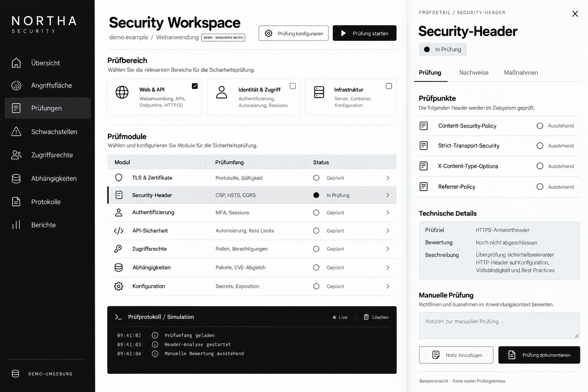This screenshot has width=588, height=392.
Task: Click the Prüfung dokumentieren button
Action: 539,355
